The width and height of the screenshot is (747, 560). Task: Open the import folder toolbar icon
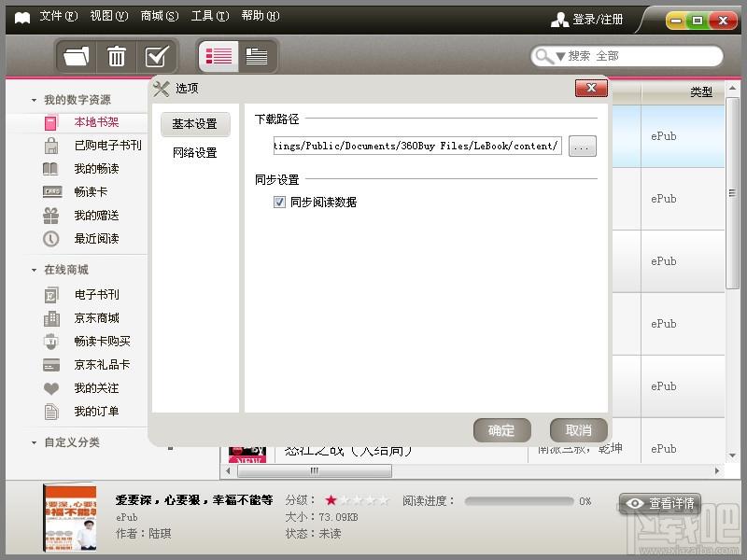pos(77,56)
